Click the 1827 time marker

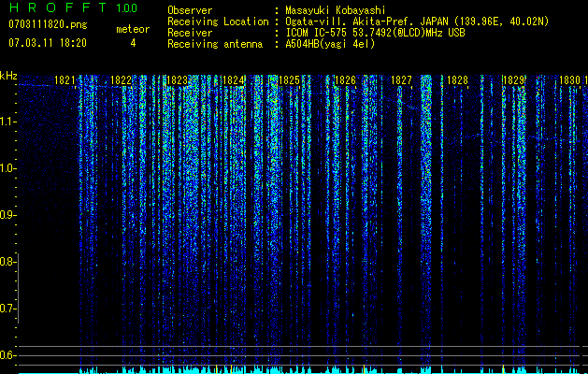(x=401, y=80)
